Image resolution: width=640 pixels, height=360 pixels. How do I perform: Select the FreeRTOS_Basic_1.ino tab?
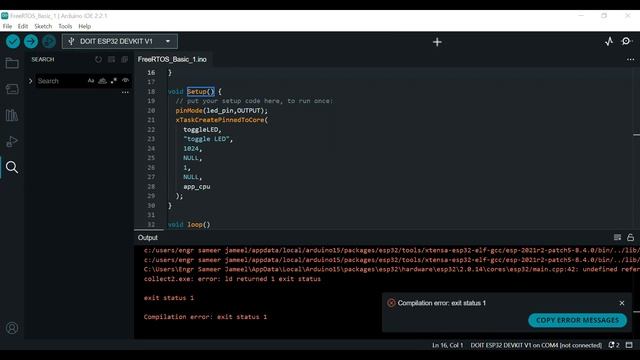click(x=172, y=60)
